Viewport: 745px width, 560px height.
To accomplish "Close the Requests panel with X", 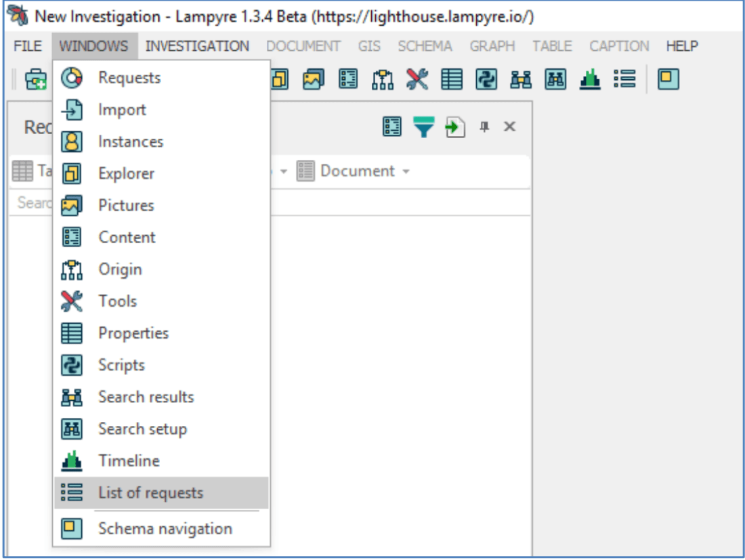I will [510, 127].
